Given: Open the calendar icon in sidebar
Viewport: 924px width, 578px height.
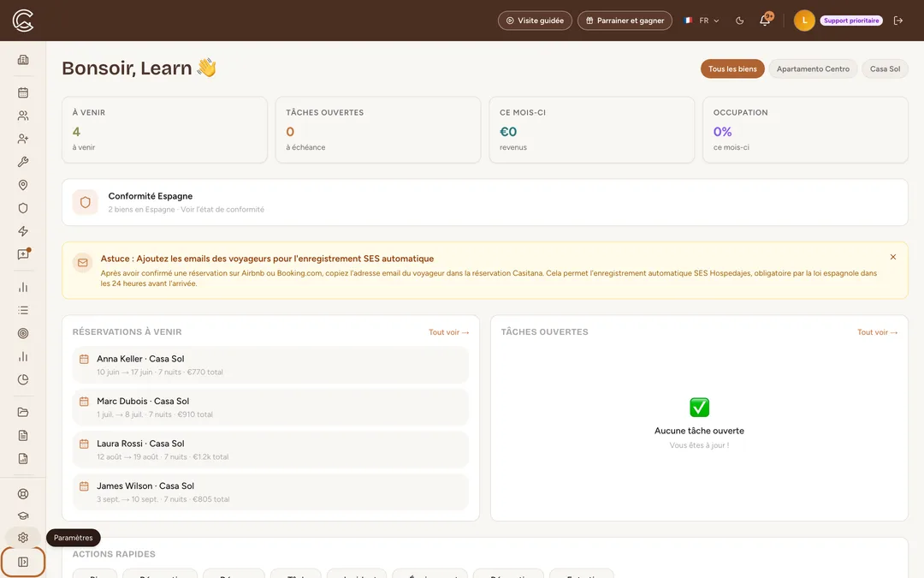Looking at the screenshot, I should click(x=23, y=92).
